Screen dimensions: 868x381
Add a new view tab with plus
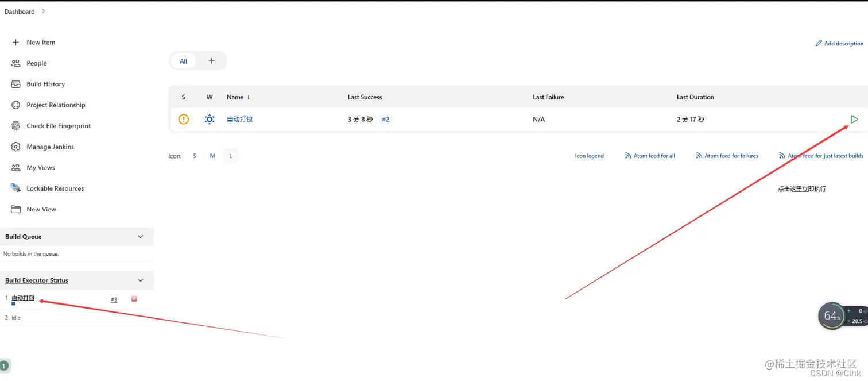(x=211, y=61)
